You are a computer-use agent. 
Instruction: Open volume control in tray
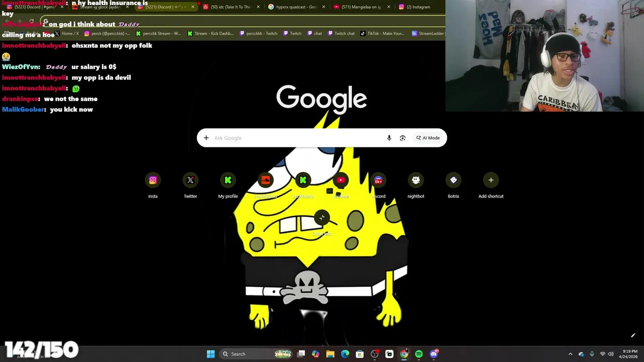coord(611,354)
